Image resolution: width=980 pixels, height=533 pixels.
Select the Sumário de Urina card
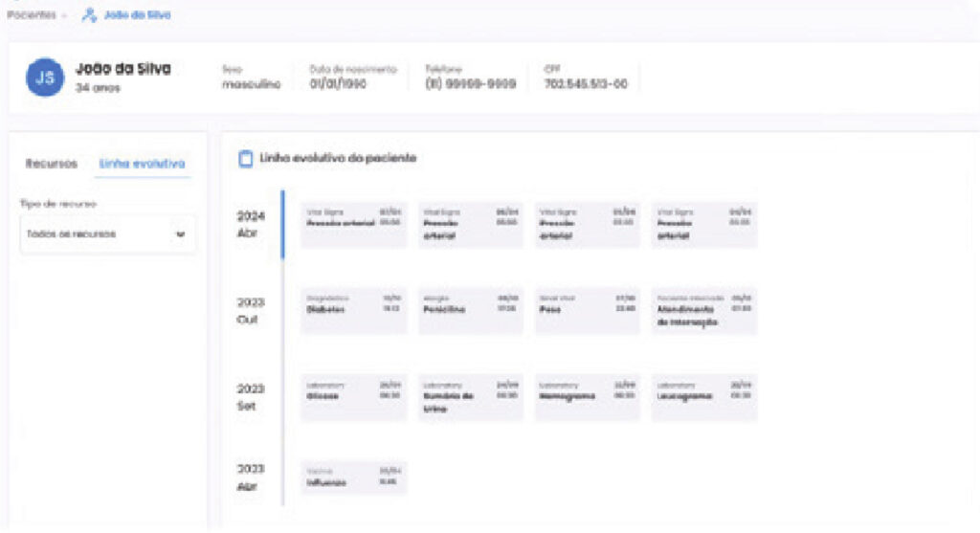pyautogui.click(x=470, y=396)
